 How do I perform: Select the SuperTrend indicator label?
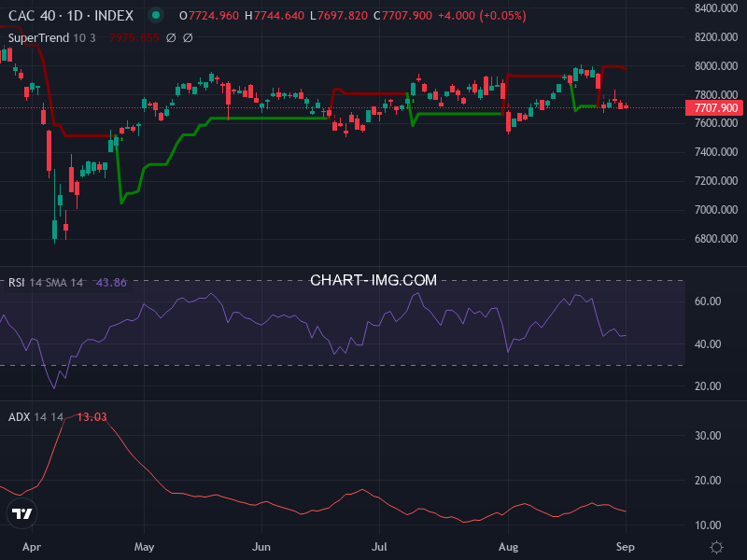pos(38,38)
